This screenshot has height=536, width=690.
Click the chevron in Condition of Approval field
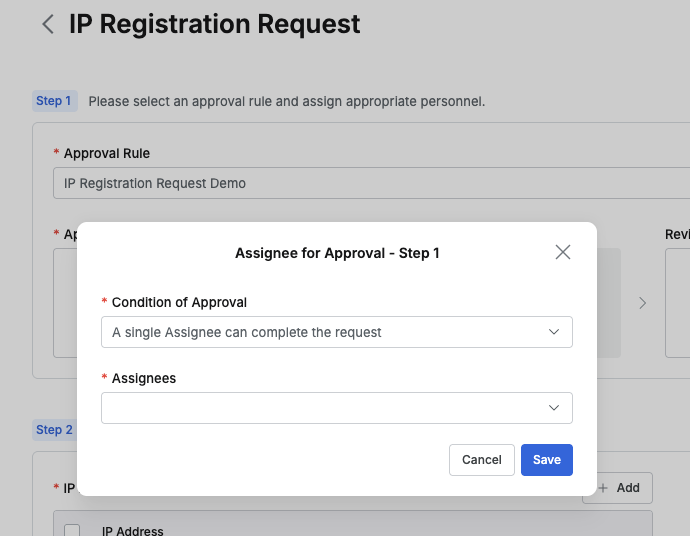point(554,332)
